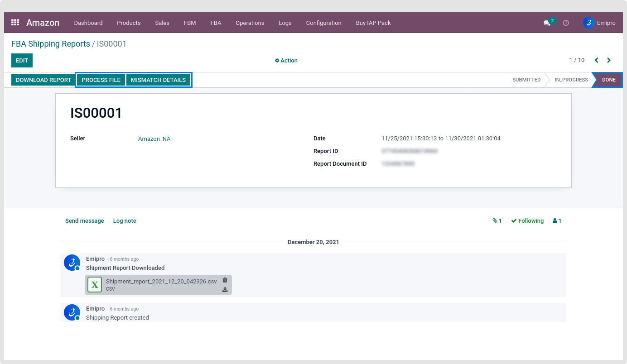This screenshot has height=364, width=627.
Task: Click the paperclip attachments counter
Action: pyautogui.click(x=497, y=221)
